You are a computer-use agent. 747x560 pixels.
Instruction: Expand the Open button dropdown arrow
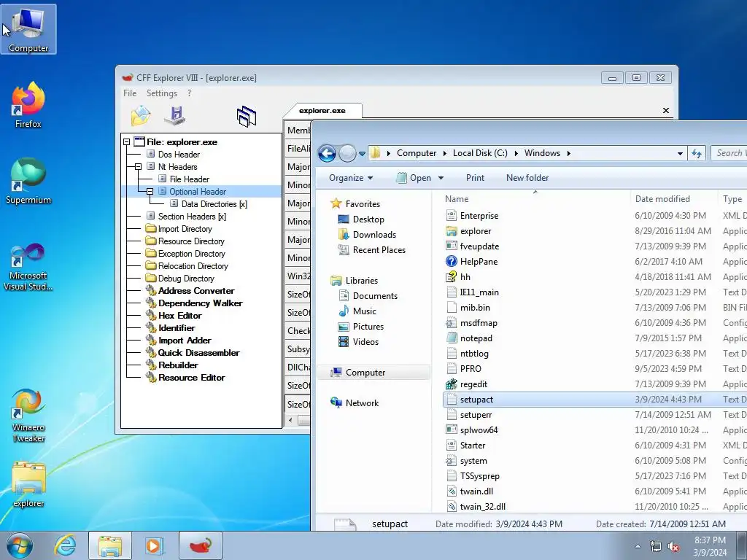point(441,178)
